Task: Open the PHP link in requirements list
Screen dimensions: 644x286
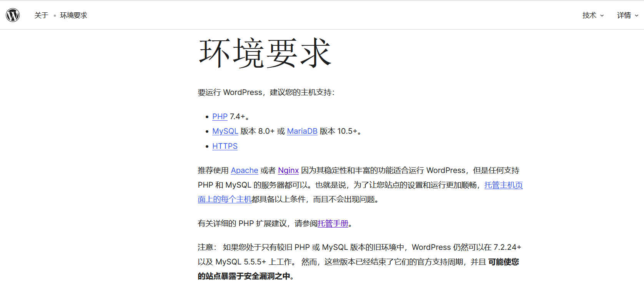Action: coord(220,116)
